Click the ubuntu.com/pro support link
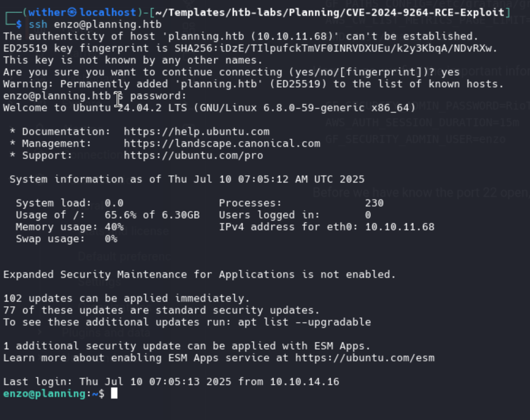This screenshot has width=530, height=420. click(x=193, y=155)
